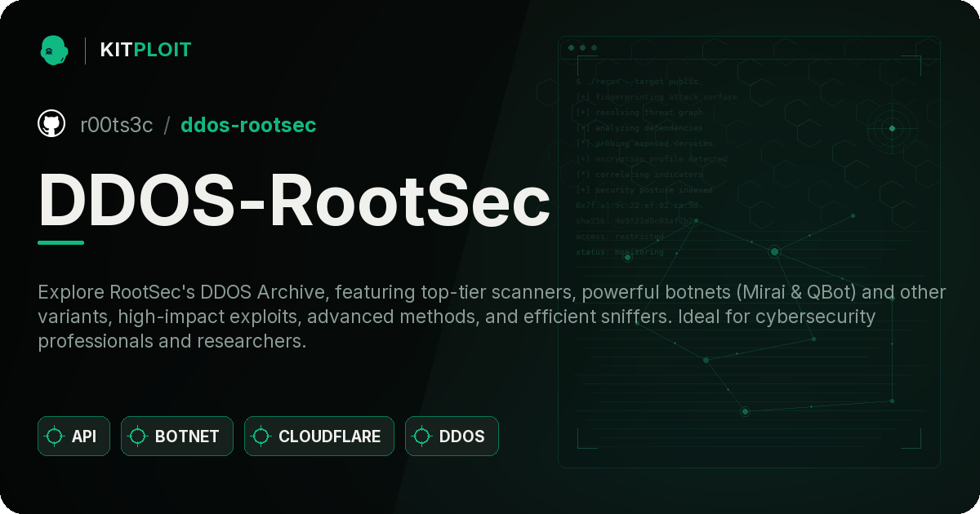Click the crosshair icon in the API tag
Viewport: 980px width, 514px height.
pyautogui.click(x=55, y=436)
